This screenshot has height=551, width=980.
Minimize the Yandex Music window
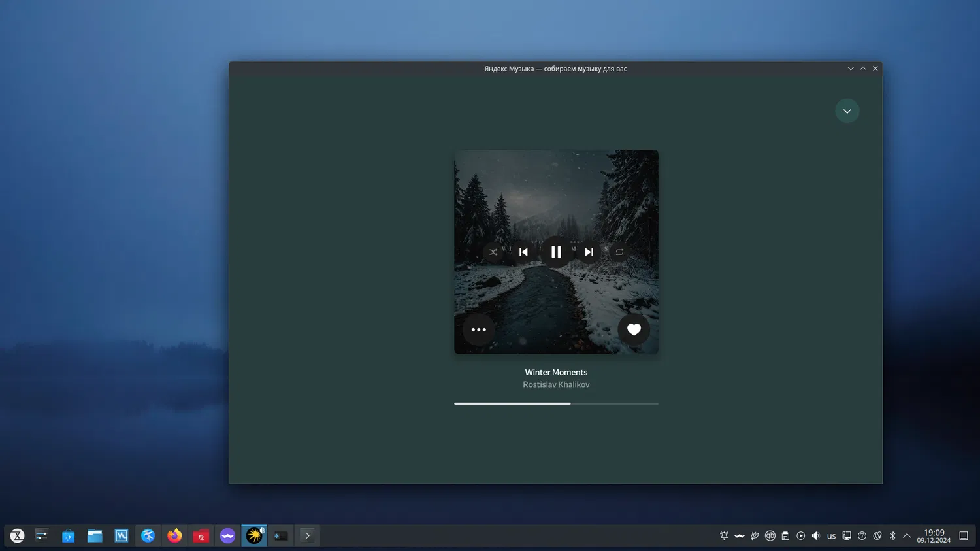[x=851, y=69]
